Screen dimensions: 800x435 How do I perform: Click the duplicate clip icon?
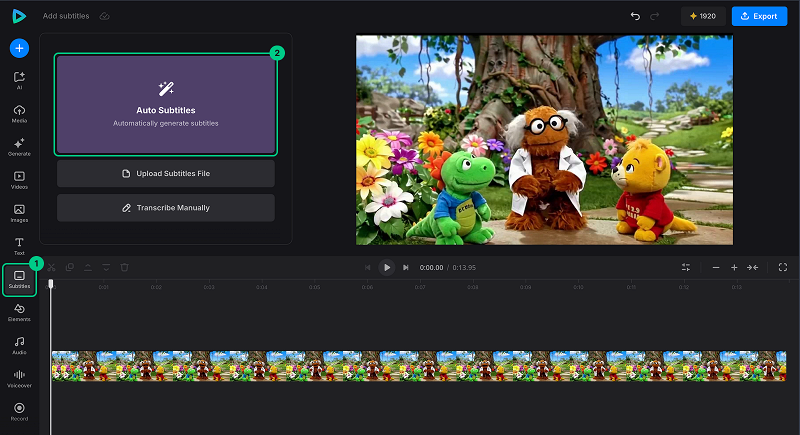pyautogui.click(x=70, y=267)
